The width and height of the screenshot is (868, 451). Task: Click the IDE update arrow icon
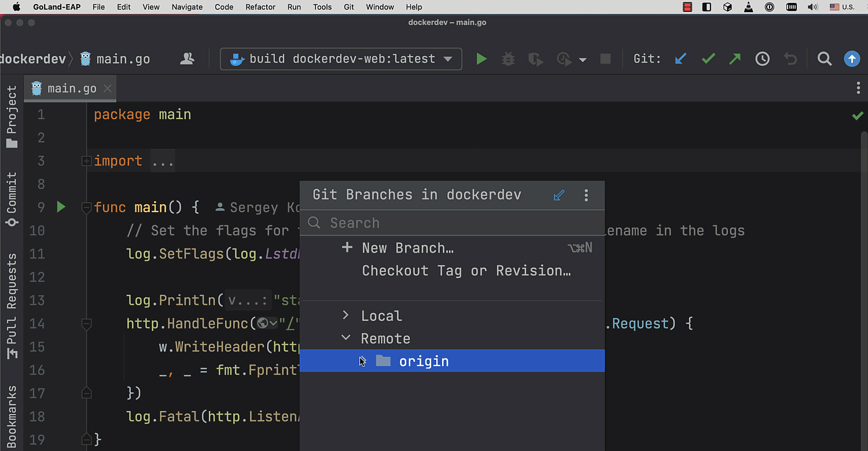click(852, 59)
